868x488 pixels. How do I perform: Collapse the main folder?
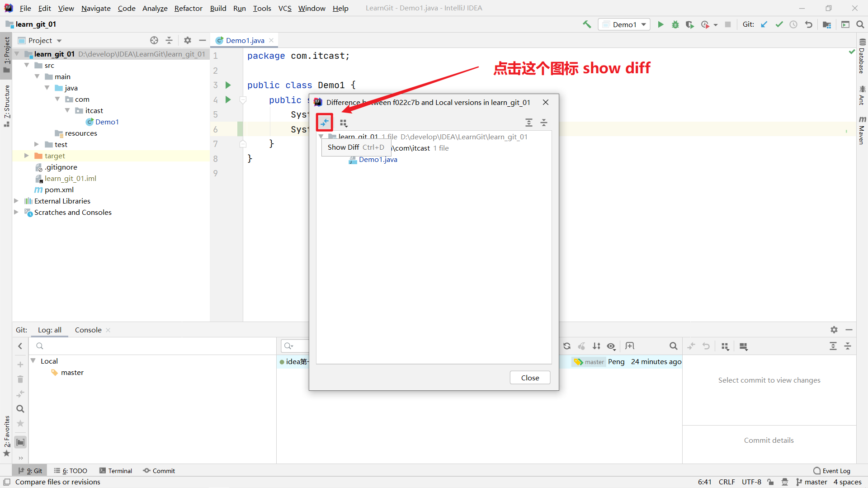tap(37, 76)
